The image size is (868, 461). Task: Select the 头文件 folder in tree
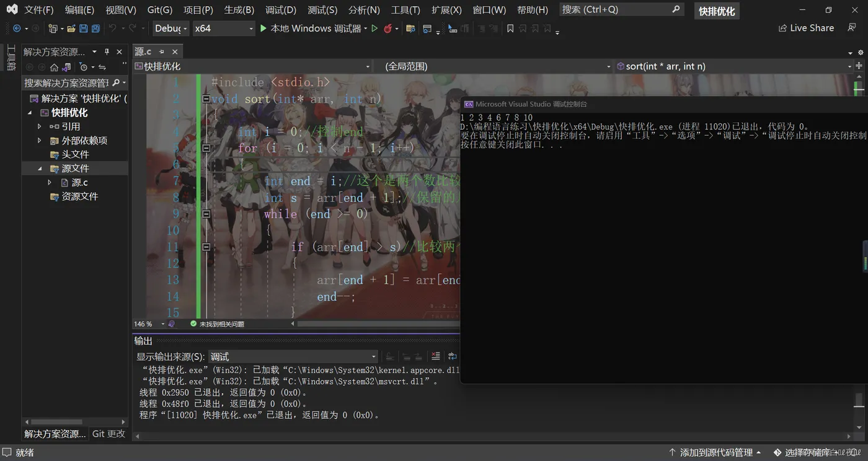point(75,155)
